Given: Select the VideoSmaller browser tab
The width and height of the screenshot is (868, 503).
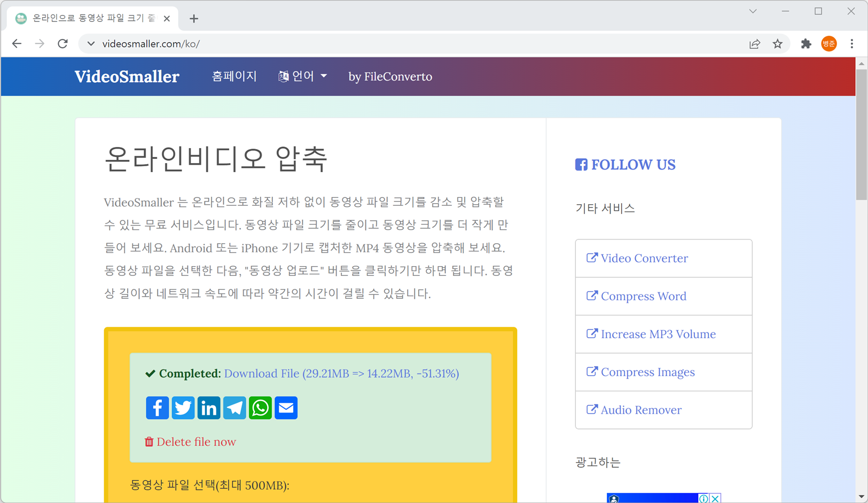Looking at the screenshot, I should (93, 19).
